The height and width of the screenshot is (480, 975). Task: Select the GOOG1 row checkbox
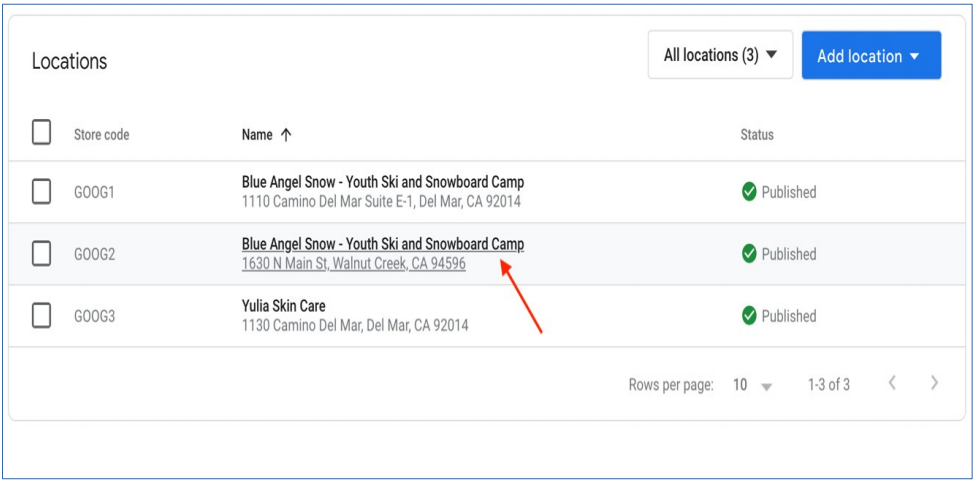(41, 192)
